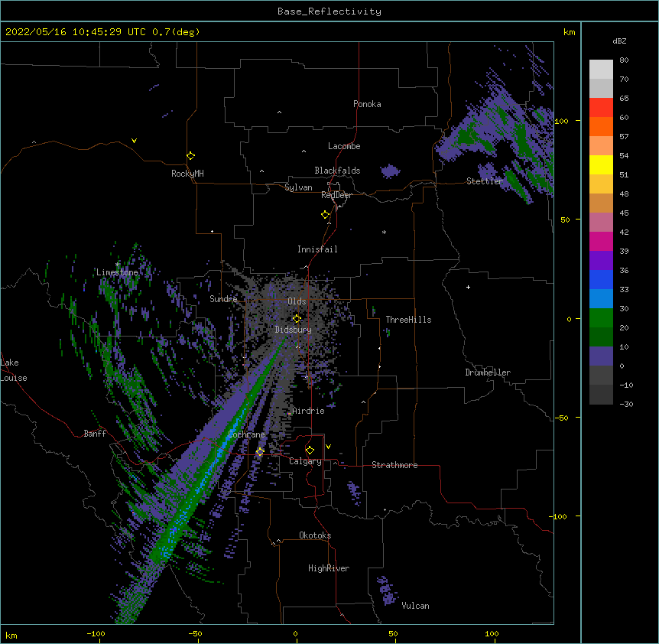Select the Calgary label
This screenshot has width=659, height=644.
point(306,461)
